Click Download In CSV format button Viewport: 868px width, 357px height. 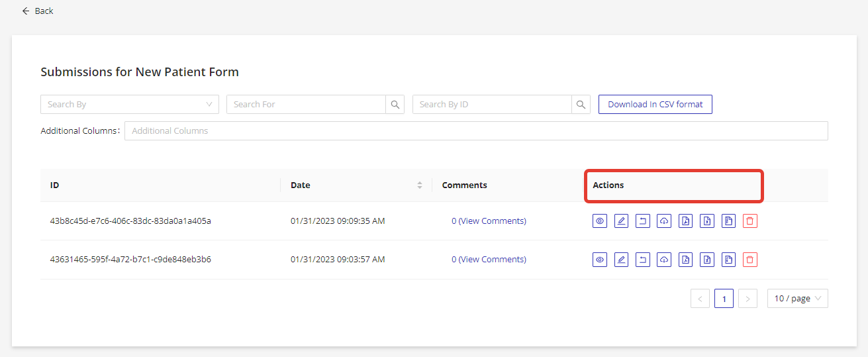(655, 105)
